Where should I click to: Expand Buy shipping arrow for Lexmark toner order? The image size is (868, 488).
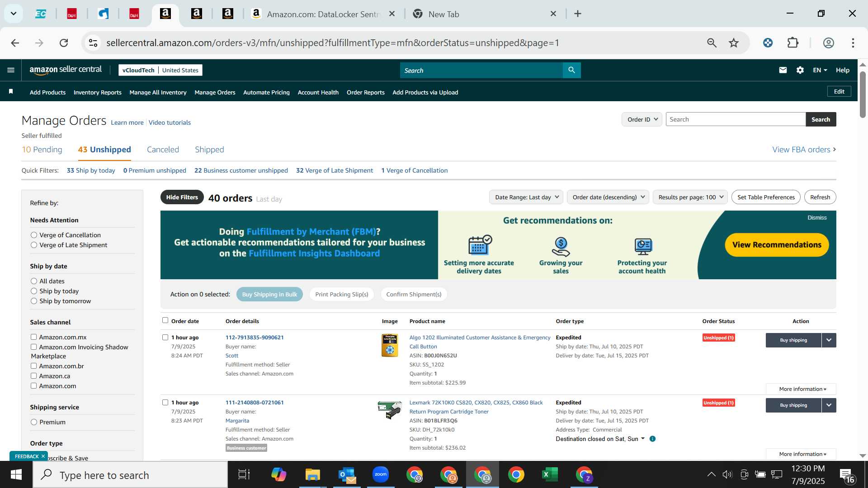829,405
